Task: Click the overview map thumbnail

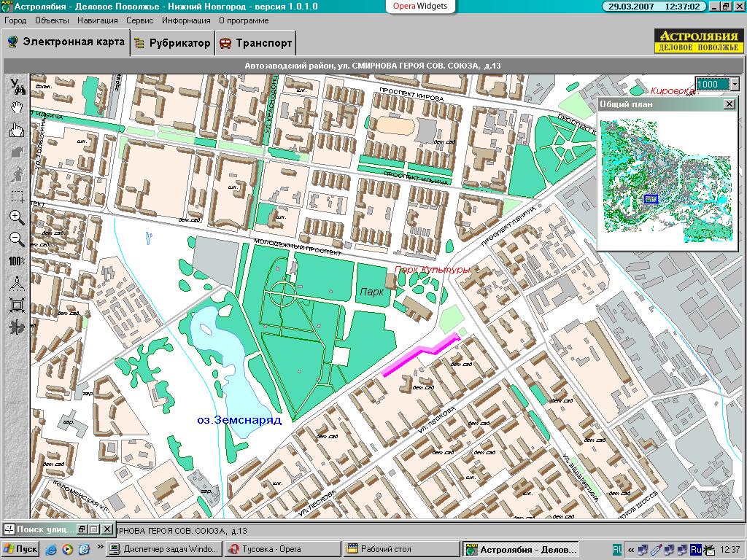Action: [x=666, y=181]
